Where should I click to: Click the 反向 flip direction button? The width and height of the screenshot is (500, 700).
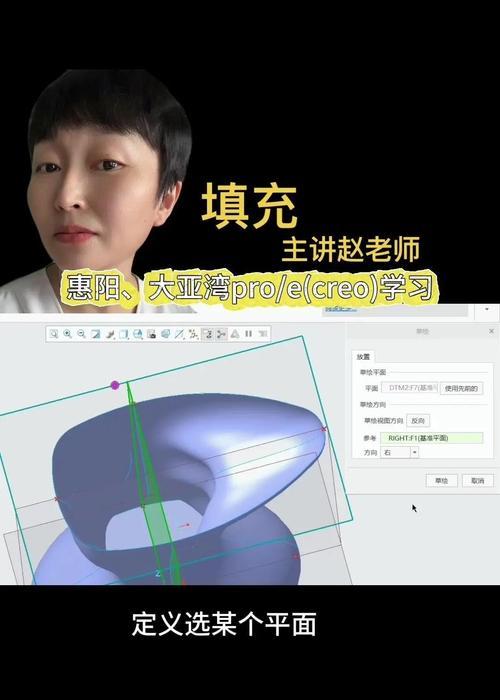(x=418, y=421)
